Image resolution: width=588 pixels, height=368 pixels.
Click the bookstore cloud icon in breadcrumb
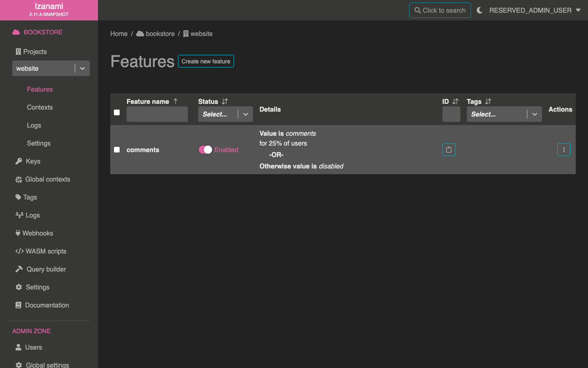pos(140,34)
